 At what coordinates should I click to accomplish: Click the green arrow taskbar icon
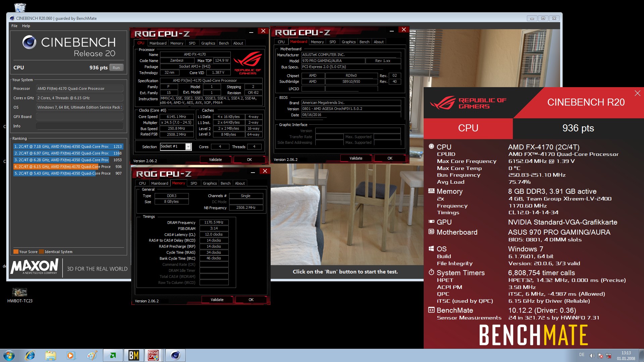click(113, 355)
